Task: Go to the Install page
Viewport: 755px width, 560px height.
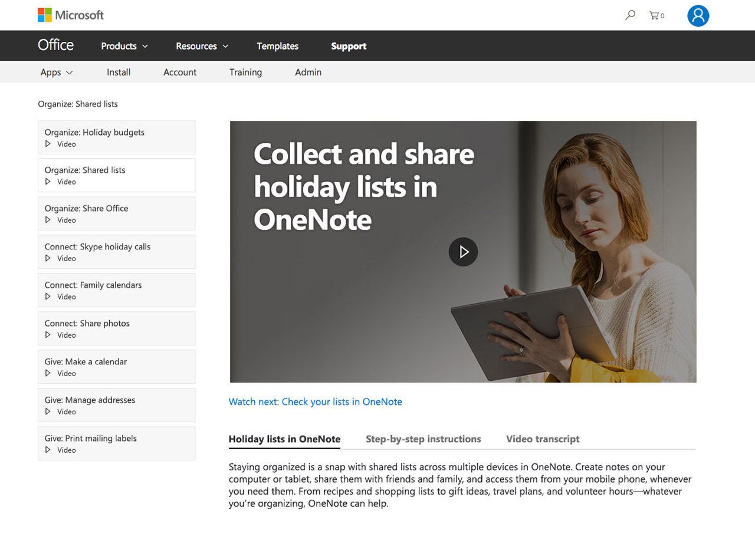Action: [119, 72]
